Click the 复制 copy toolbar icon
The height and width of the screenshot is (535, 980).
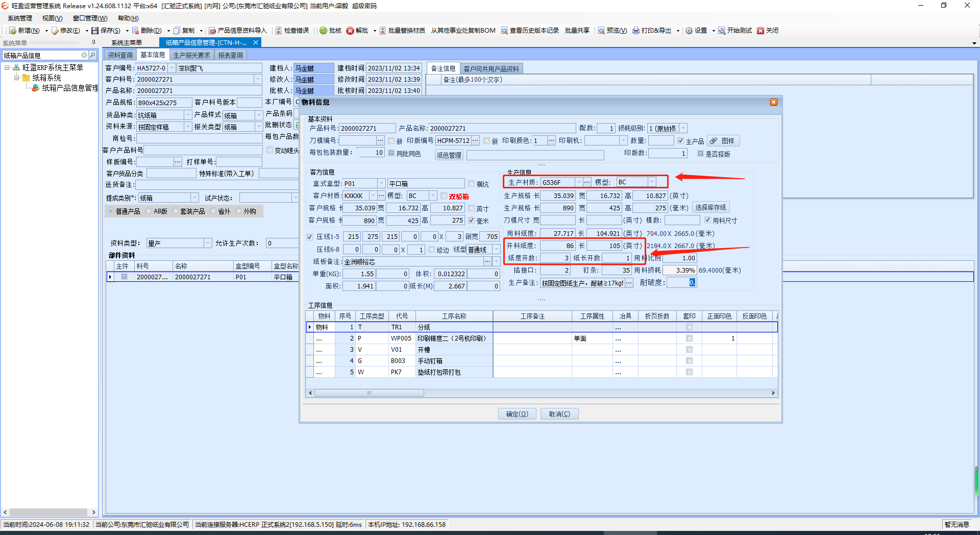click(177, 31)
